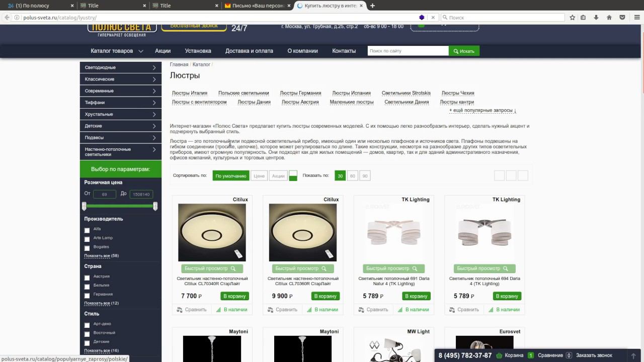The image size is (644, 362).
Task: Open the Контакты menu item
Action: click(x=344, y=51)
